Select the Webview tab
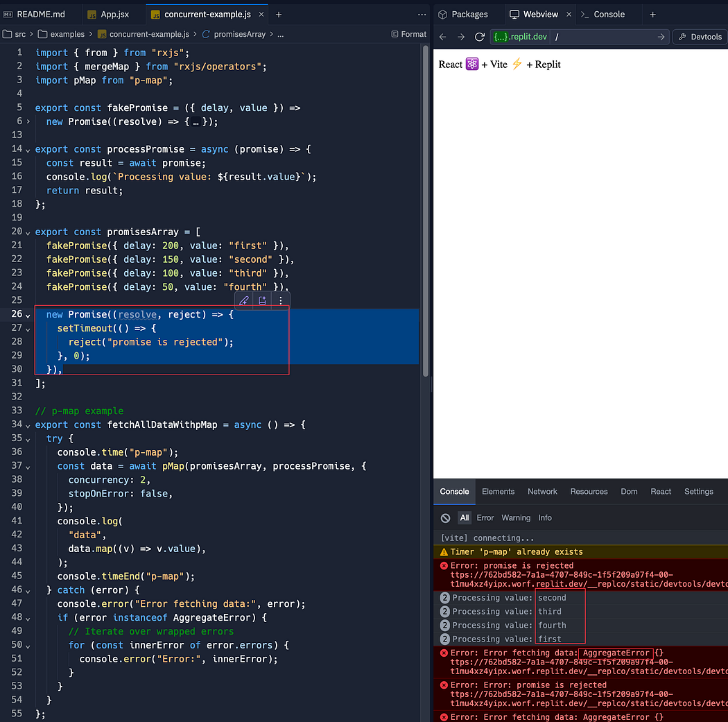The image size is (728, 722). [534, 15]
